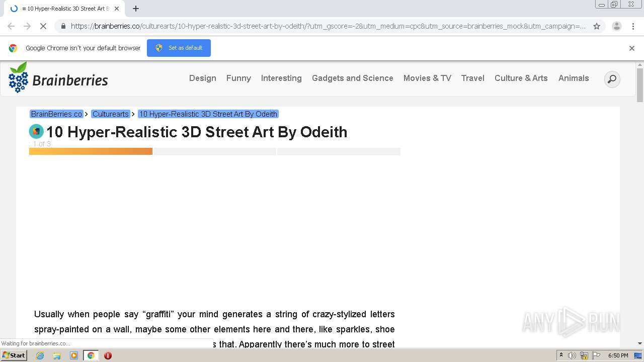Bookmark this page with the star icon

pyautogui.click(x=597, y=26)
